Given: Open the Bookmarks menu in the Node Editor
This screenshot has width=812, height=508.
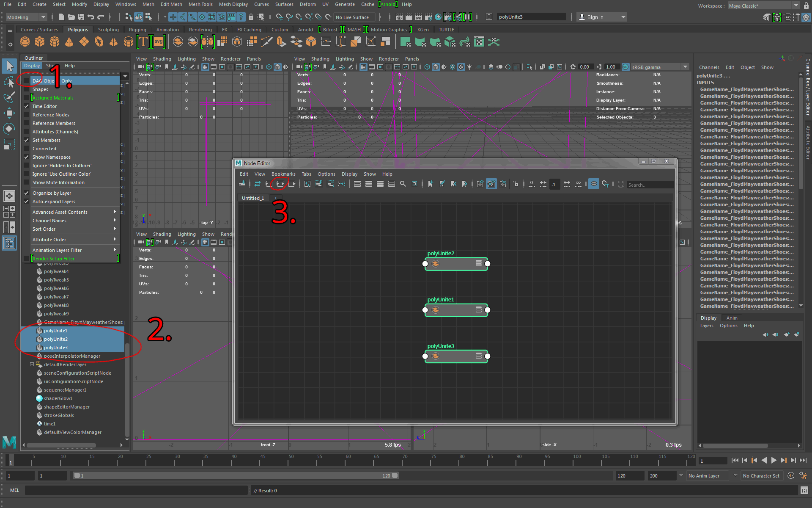Looking at the screenshot, I should click(283, 174).
